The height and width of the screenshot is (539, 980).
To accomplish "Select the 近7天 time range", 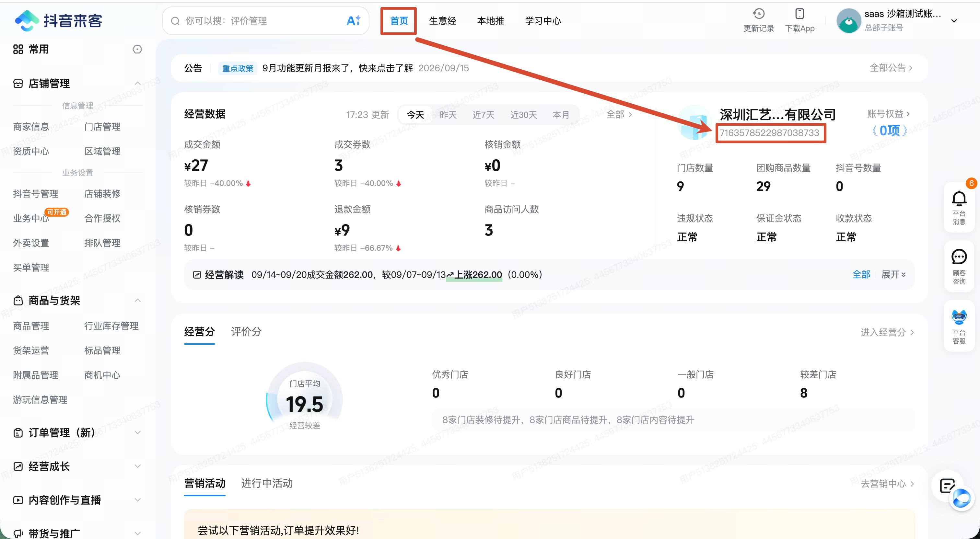I will click(484, 114).
